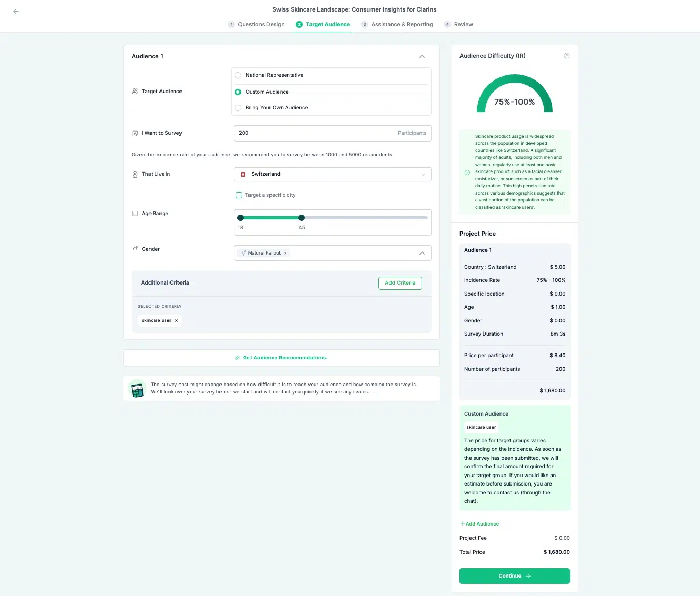Click the info icon in the difficulty note
This screenshot has height=596, width=700.
click(x=467, y=173)
